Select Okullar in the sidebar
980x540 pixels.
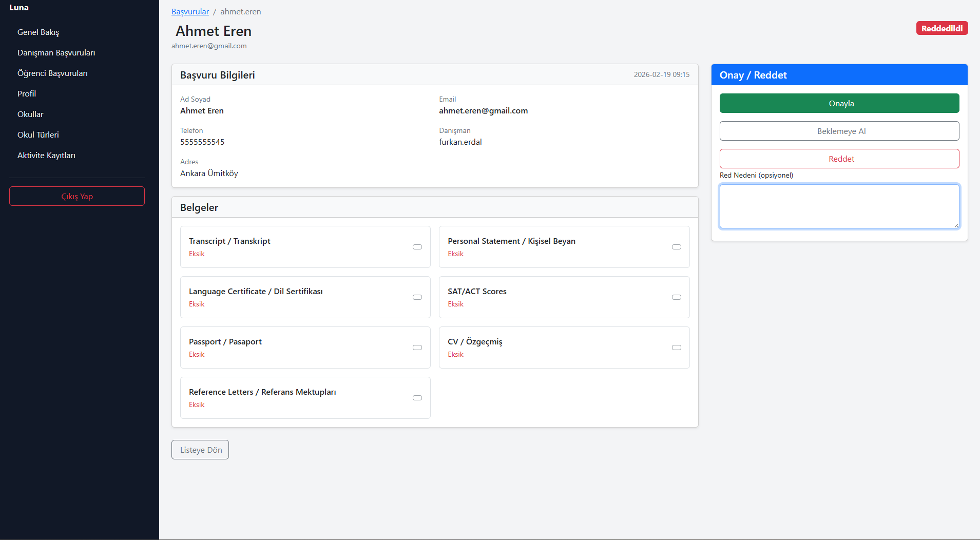(30, 114)
